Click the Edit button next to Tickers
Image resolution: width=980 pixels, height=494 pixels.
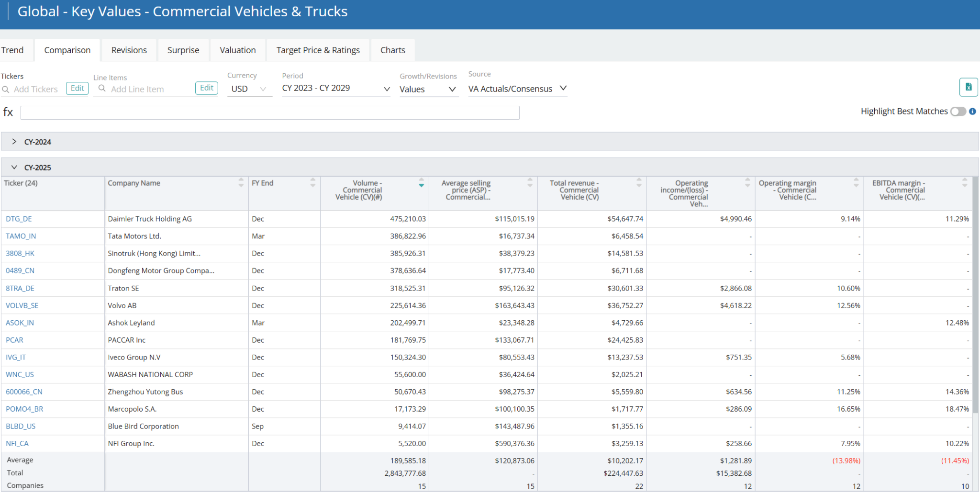(x=77, y=88)
